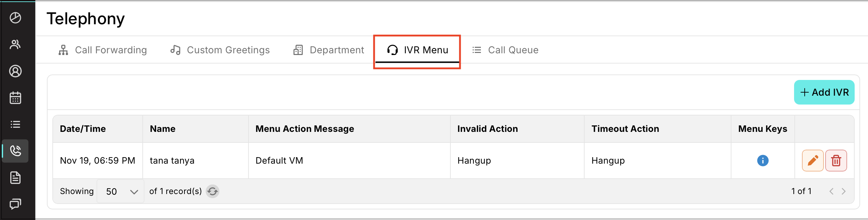The image size is (868, 220).
Task: Switch to the Call Forwarding tab
Action: point(103,50)
